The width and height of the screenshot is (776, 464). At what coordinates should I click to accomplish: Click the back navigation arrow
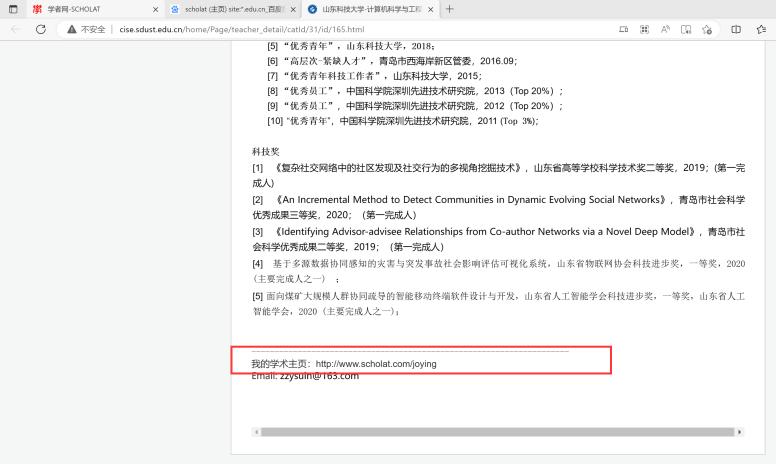[15, 30]
